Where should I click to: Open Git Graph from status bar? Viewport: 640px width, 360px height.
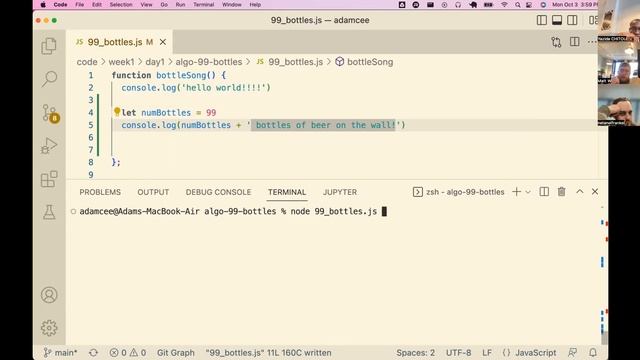pos(176,353)
